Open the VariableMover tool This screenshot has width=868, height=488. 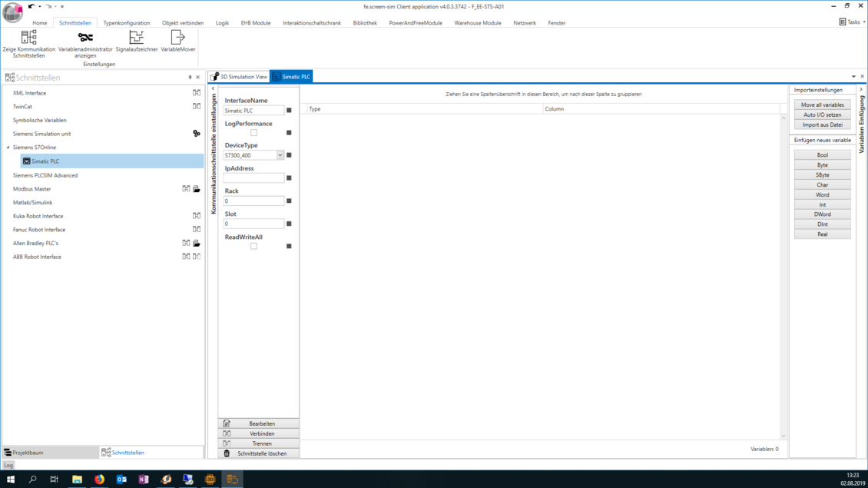177,38
